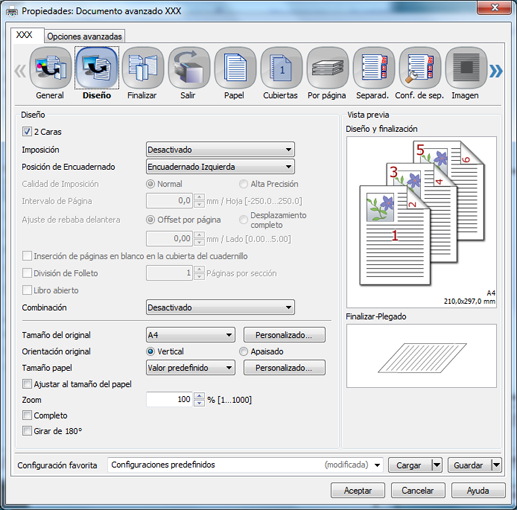The width and height of the screenshot is (517, 510).
Task: Open the Posición de Encuadernado dropdown
Action: (220, 167)
